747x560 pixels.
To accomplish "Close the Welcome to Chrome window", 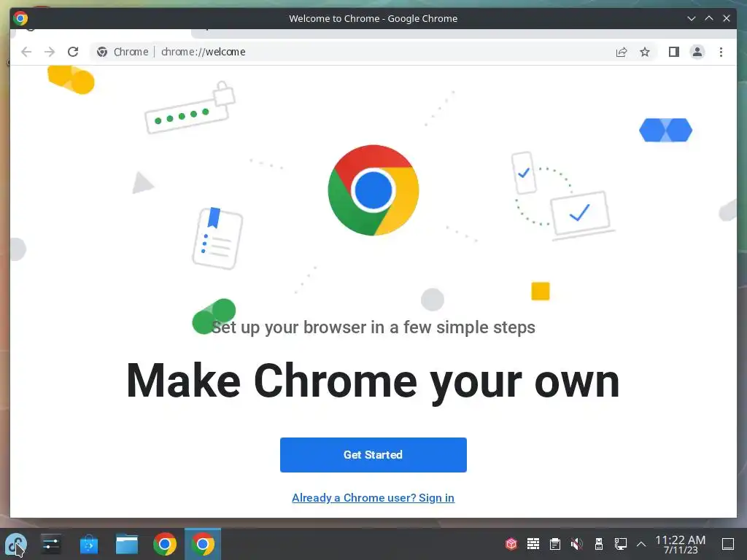I will [727, 18].
